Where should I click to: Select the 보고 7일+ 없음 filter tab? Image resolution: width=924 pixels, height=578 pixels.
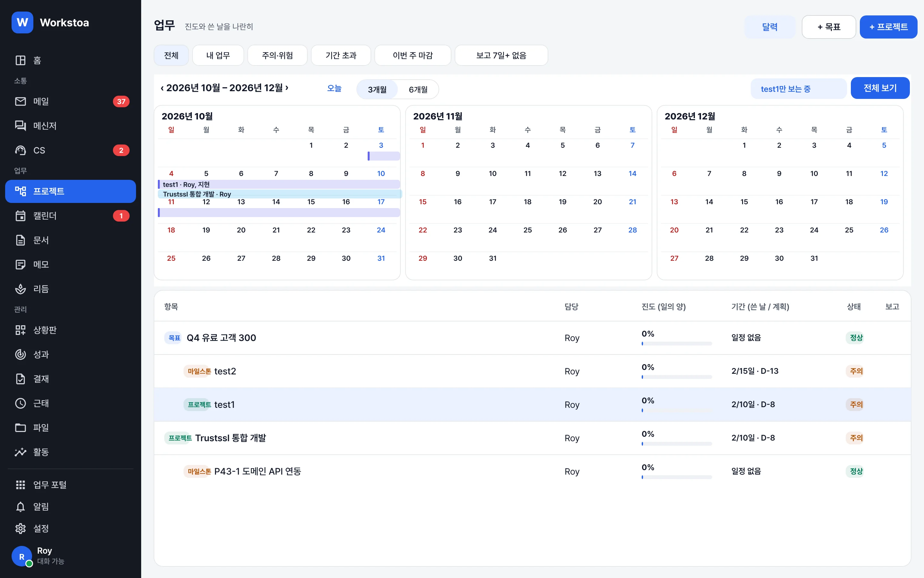tap(501, 56)
